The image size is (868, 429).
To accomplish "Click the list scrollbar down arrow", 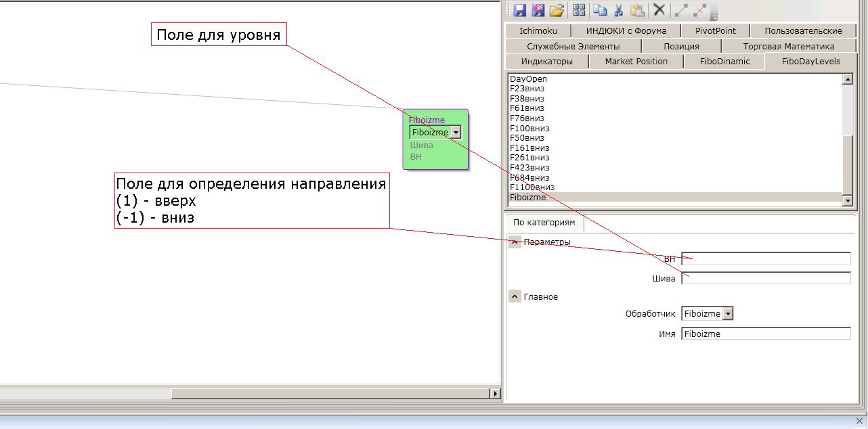I will [x=847, y=200].
